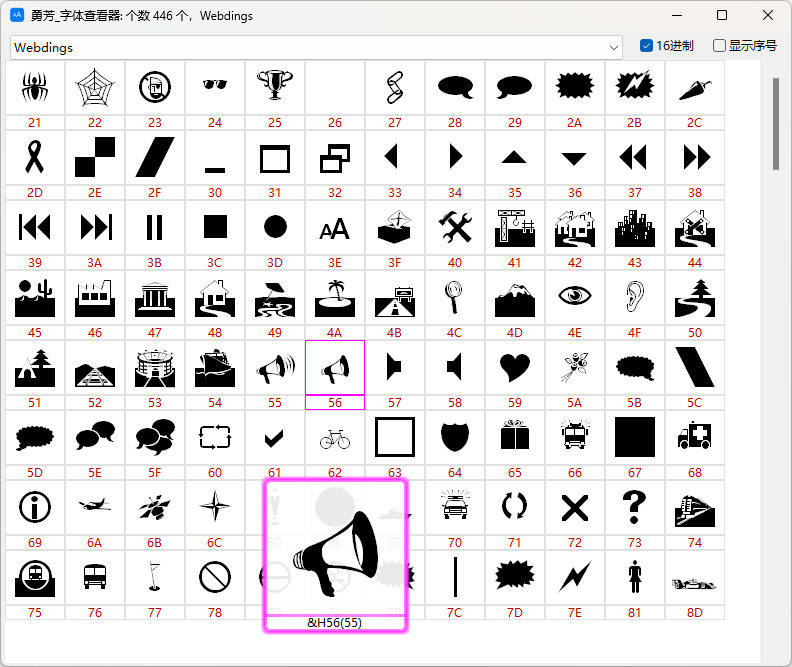Click the code label 4D
The height and width of the screenshot is (667, 792).
coord(515,333)
